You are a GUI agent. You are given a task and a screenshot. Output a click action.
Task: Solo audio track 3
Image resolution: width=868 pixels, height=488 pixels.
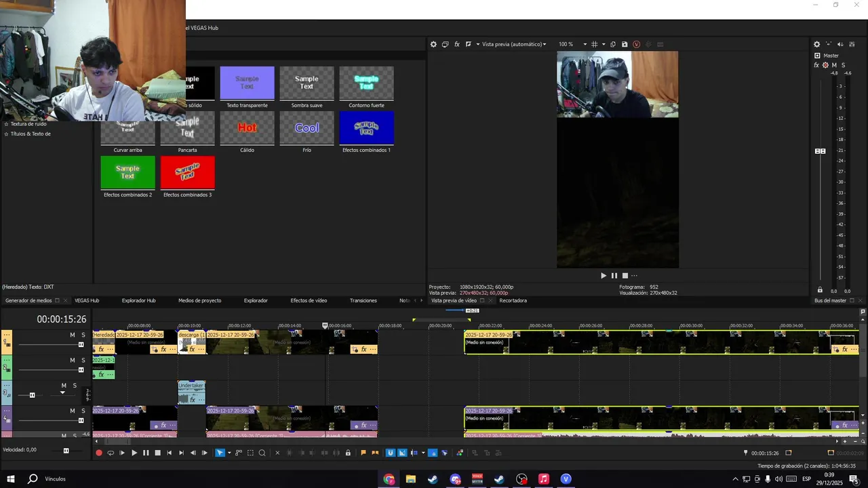pos(75,386)
